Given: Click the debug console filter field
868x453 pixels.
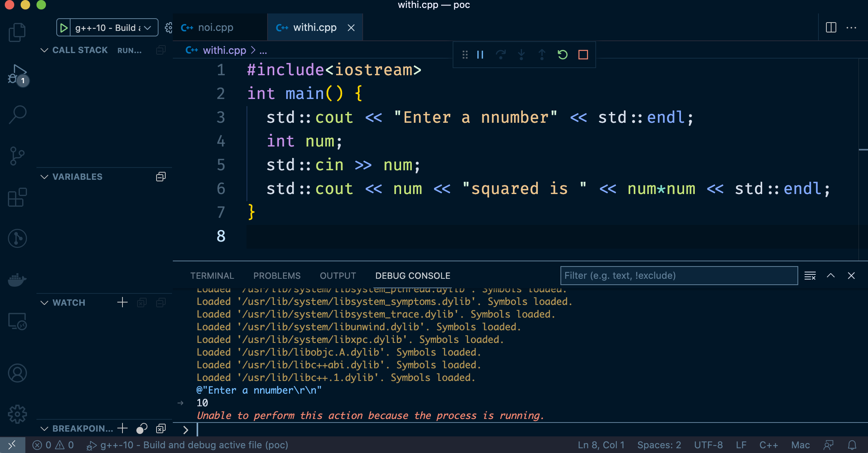Looking at the screenshot, I should click(679, 276).
